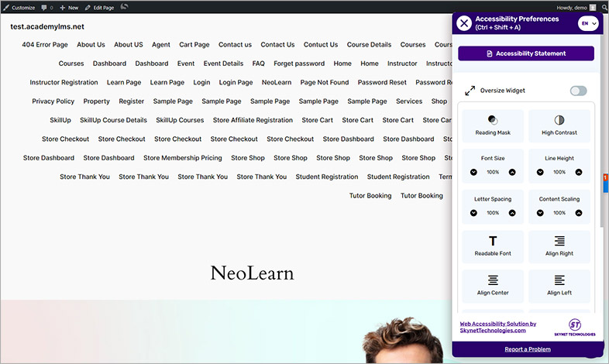Open the Accessibility Statement
Viewport: 609px width, 364px height.
526,53
